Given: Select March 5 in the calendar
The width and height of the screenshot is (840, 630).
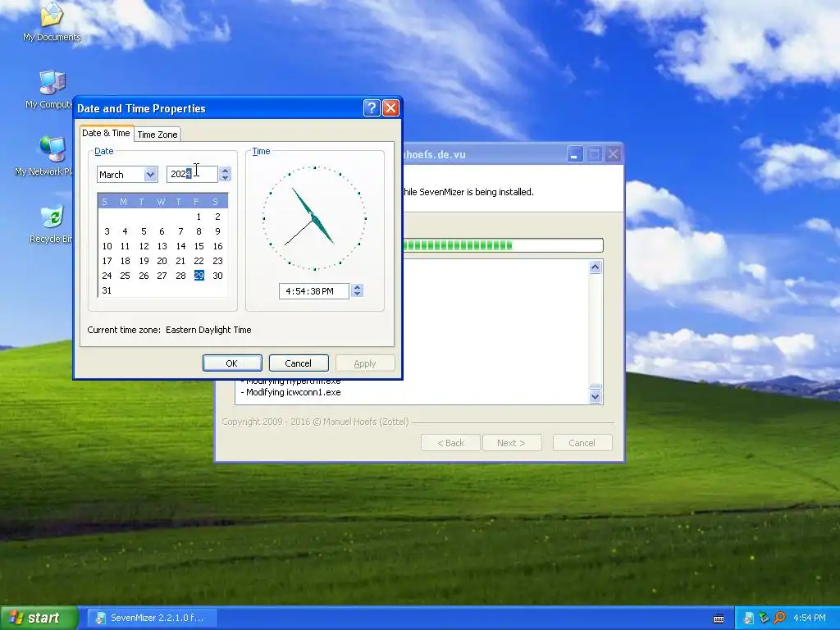Looking at the screenshot, I should tap(144, 231).
